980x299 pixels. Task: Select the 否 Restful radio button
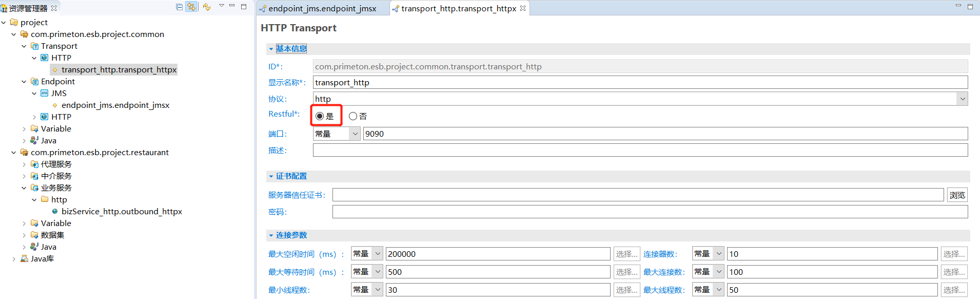click(353, 116)
